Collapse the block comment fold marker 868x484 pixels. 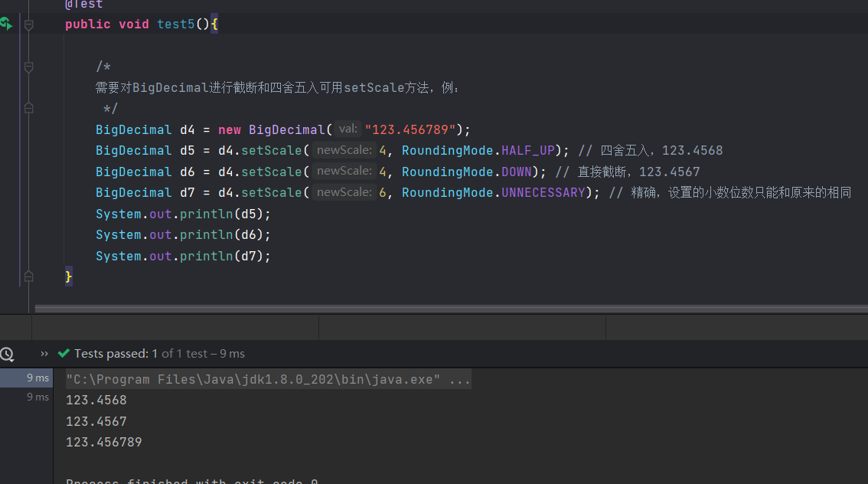(x=29, y=67)
